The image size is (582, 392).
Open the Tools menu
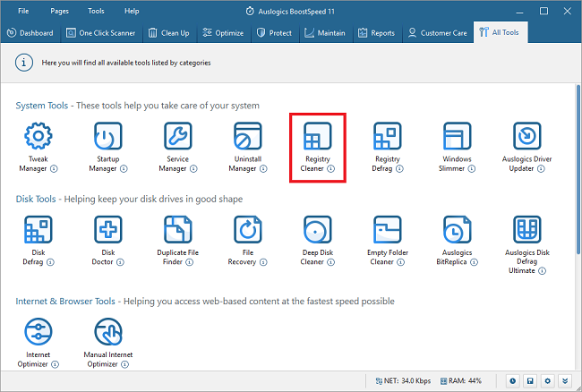96,11
